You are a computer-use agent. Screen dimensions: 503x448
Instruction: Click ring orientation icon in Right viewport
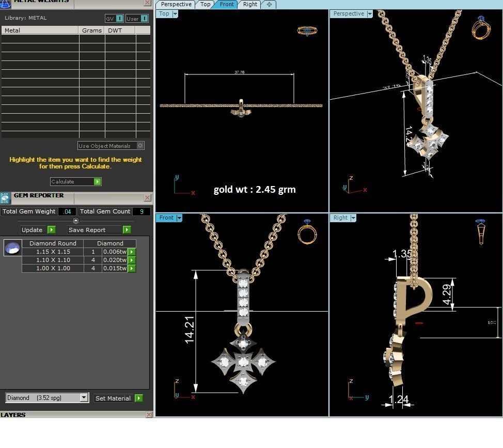(x=481, y=231)
